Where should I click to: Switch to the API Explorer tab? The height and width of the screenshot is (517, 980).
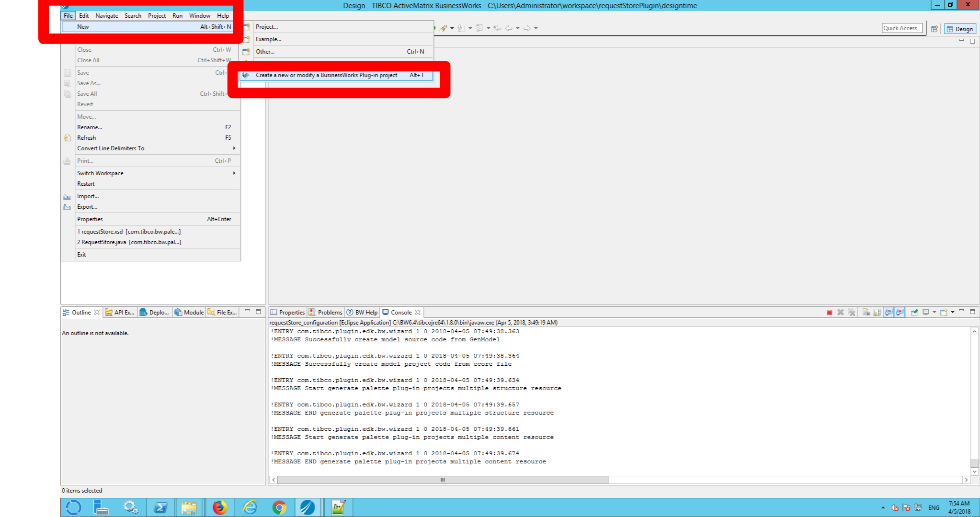click(120, 312)
